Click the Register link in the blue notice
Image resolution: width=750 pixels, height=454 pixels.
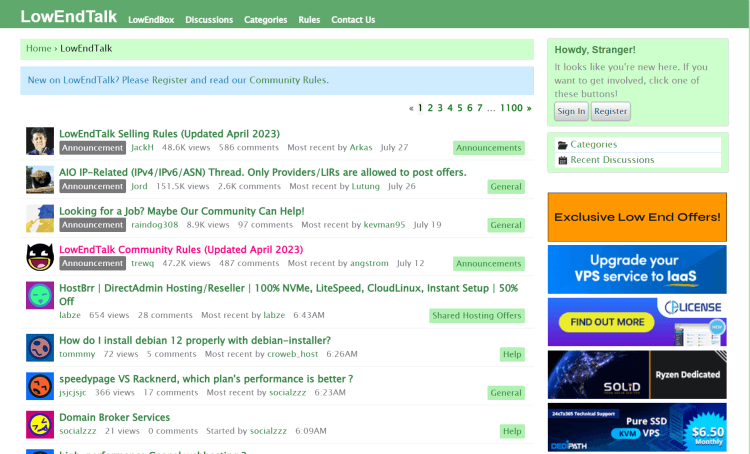[x=170, y=80]
